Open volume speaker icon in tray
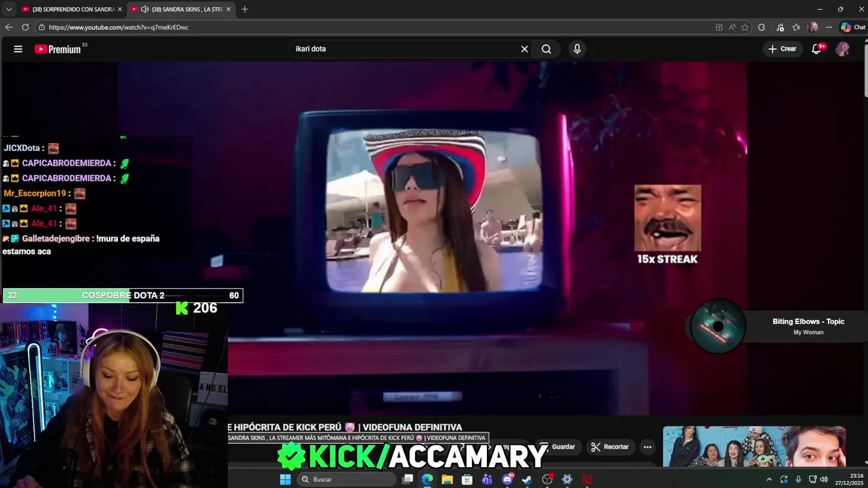The height and width of the screenshot is (488, 868). tap(824, 479)
